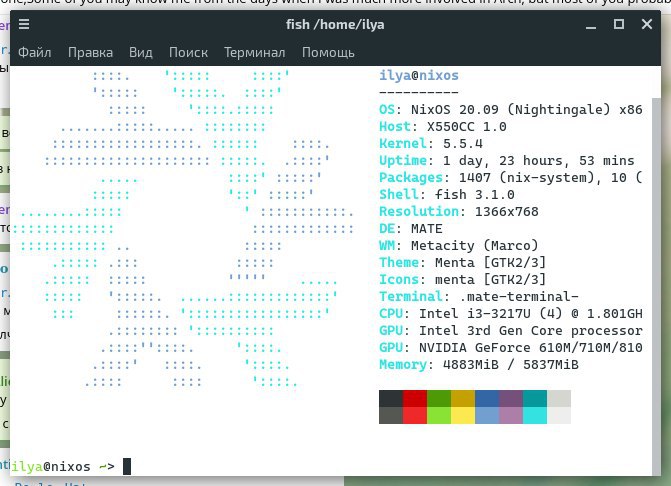
Task: Click the dark purple color block
Action: click(511, 398)
